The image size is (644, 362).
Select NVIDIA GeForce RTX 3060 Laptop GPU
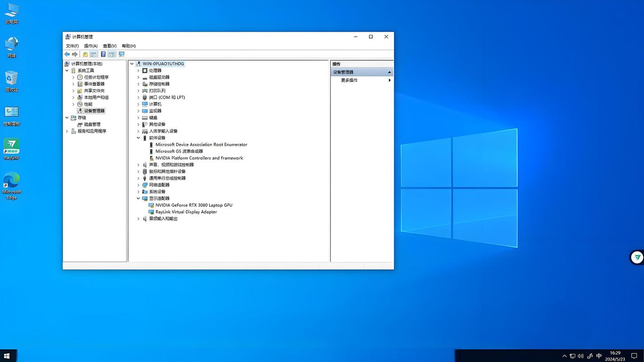click(193, 205)
